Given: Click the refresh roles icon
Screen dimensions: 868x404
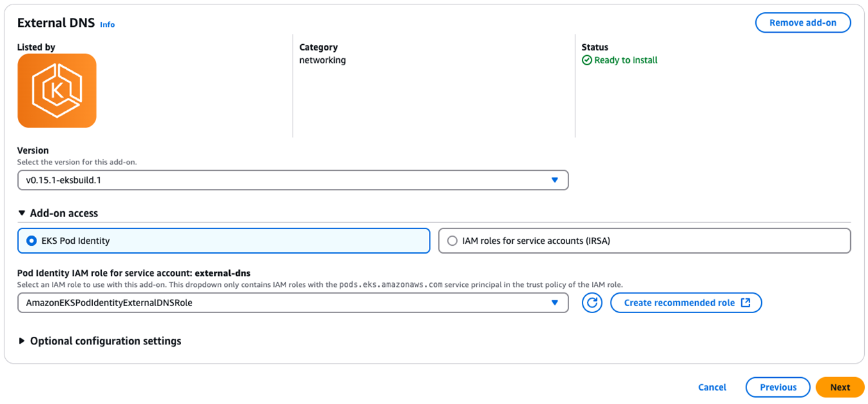Looking at the screenshot, I should point(591,302).
